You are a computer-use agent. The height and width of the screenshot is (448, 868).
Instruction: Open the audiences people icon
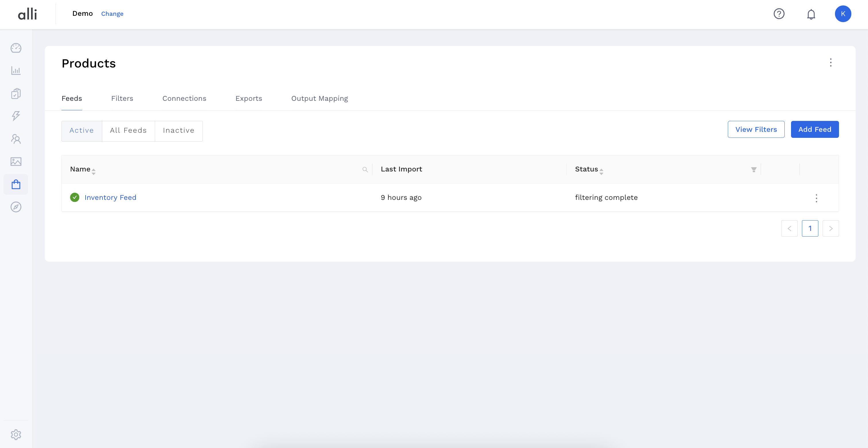point(16,139)
